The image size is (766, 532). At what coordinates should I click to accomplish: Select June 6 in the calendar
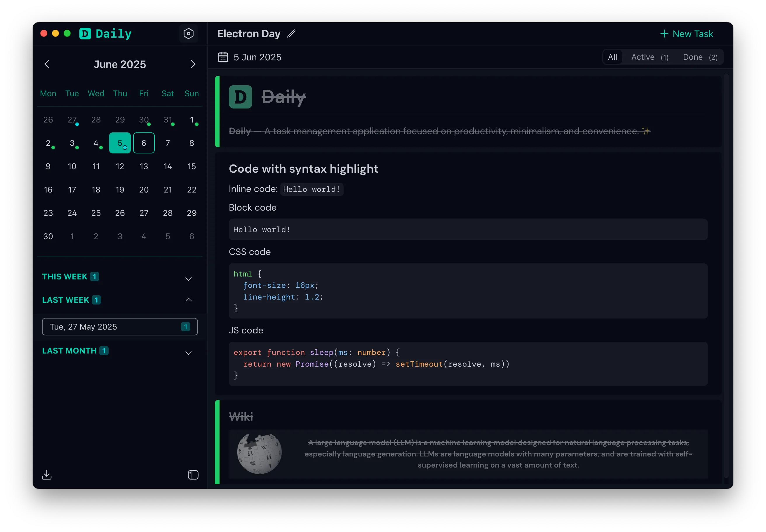pyautogui.click(x=144, y=143)
